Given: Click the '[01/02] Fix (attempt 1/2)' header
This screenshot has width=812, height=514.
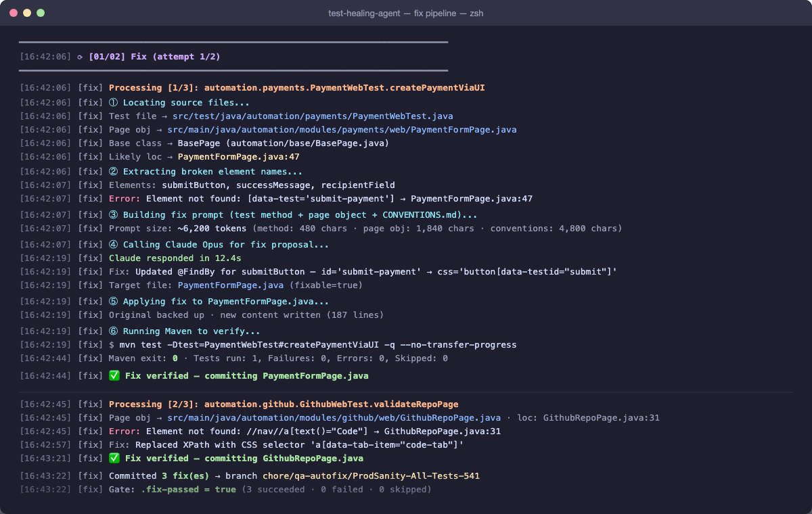Looking at the screenshot, I should (x=154, y=57).
